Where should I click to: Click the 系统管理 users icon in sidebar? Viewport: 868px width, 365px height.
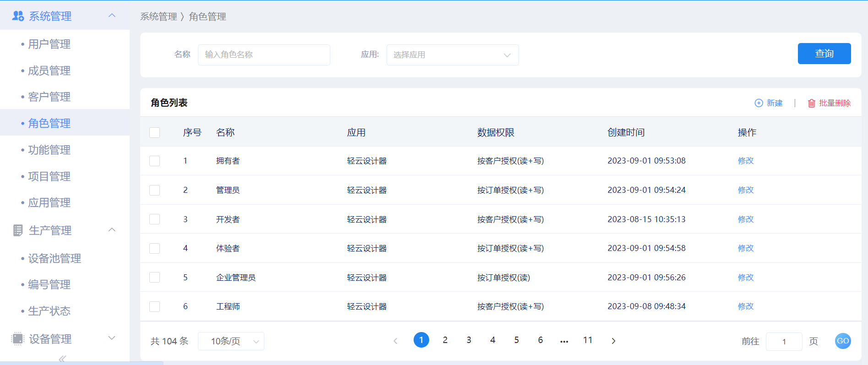[x=18, y=16]
